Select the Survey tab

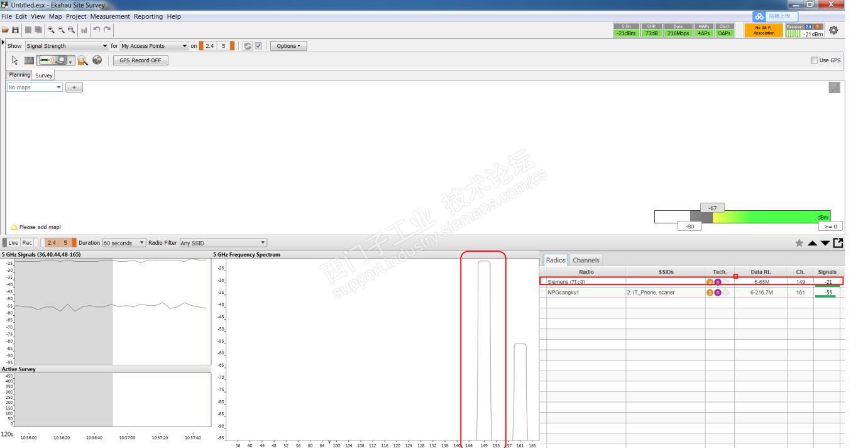coord(44,75)
